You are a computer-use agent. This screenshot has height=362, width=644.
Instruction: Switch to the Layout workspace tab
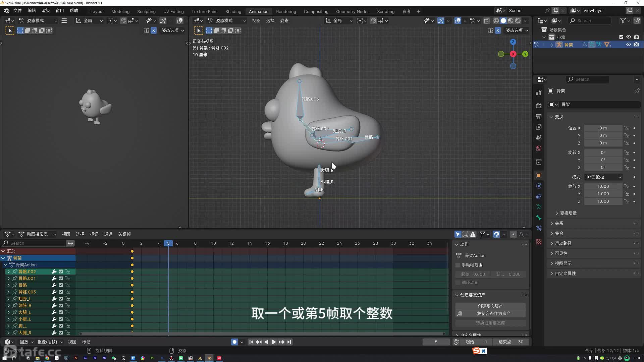(97, 11)
